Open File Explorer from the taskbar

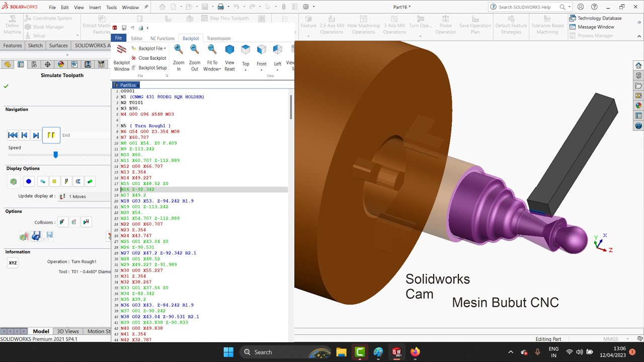pos(341,352)
